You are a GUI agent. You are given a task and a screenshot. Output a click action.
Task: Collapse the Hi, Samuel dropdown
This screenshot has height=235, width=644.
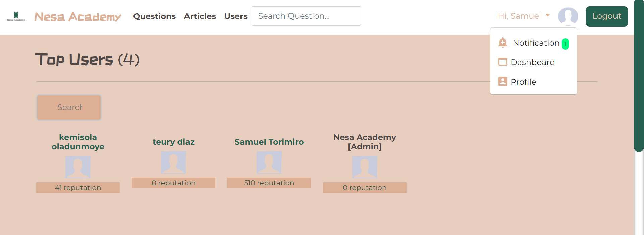[x=524, y=16]
